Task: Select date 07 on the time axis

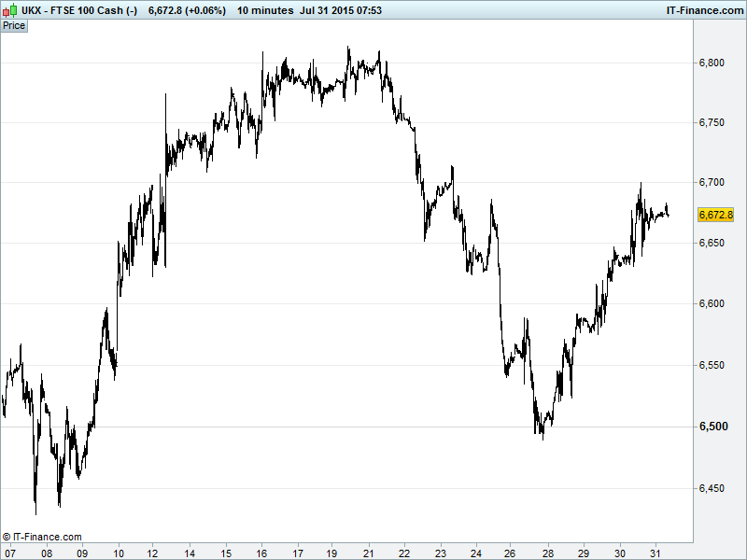Action: pyautogui.click(x=11, y=552)
